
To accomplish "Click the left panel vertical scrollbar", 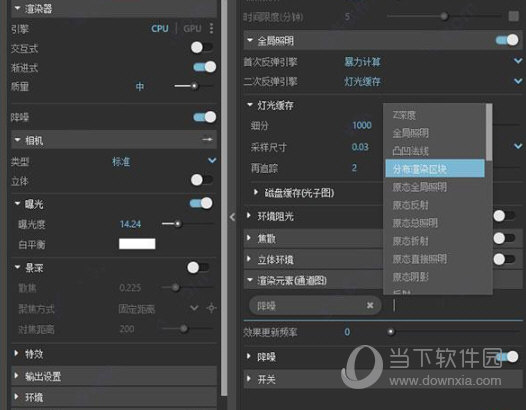I will 224,198.
